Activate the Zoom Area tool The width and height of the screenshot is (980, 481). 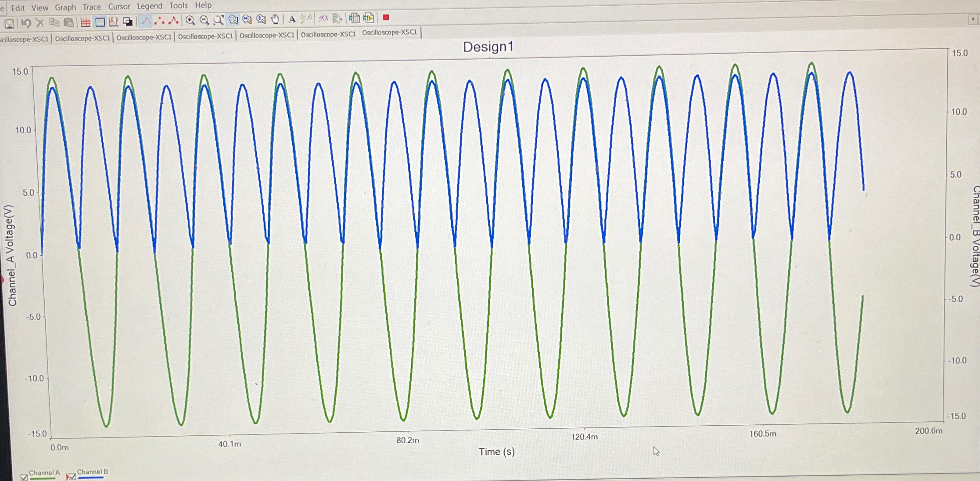click(218, 19)
